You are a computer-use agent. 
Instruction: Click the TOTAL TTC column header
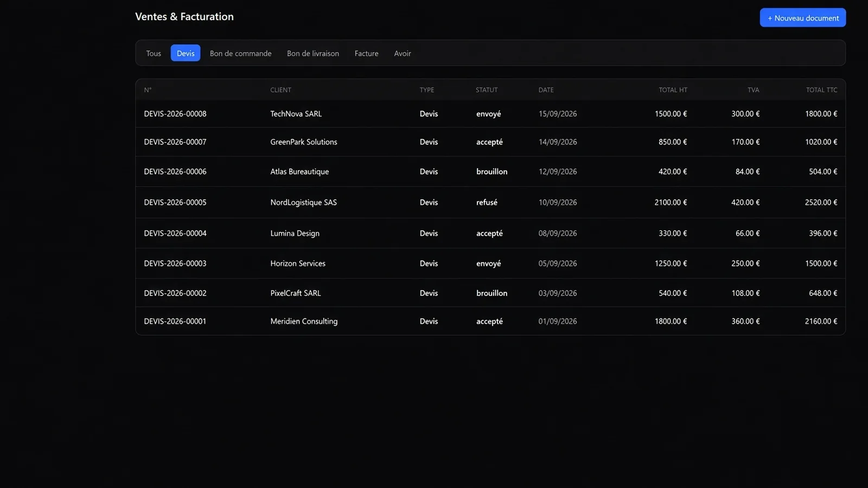[x=821, y=90]
